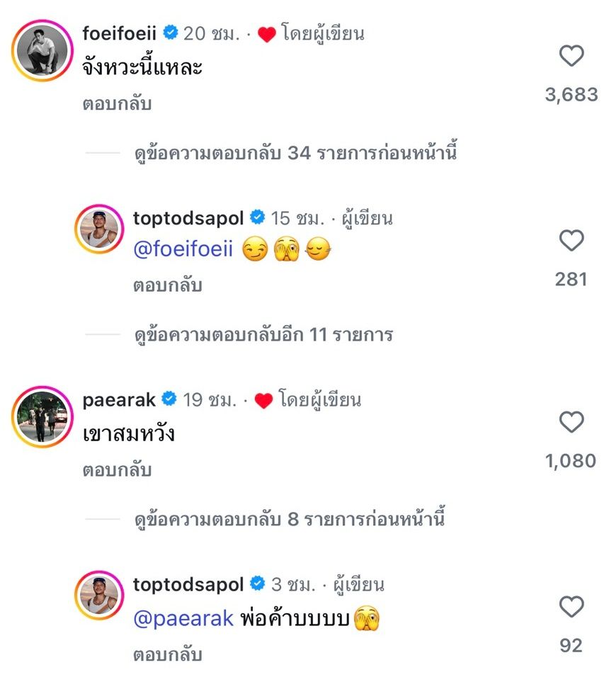Screen dimensions: 616x689
Task: Open the @paearak mention link
Action: [183, 618]
